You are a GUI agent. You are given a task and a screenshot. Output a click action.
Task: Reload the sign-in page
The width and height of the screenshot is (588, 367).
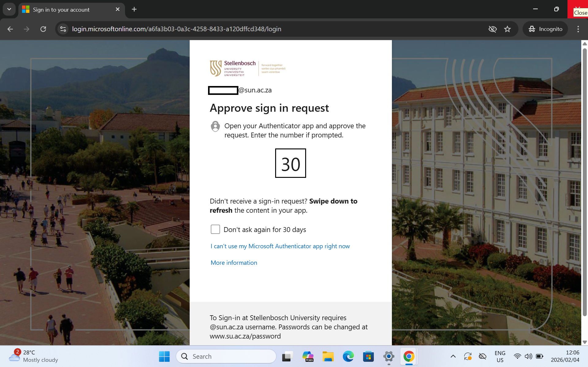[x=43, y=29]
